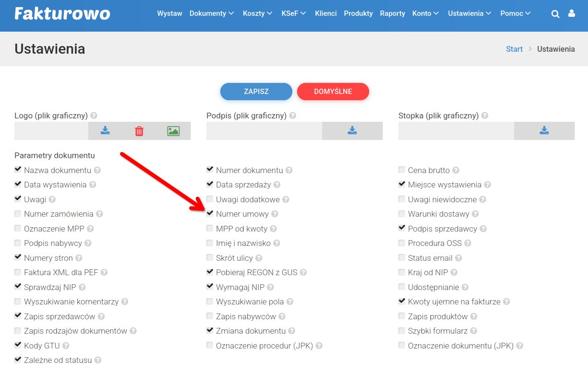
Task: Click help icon next to Numer umowy
Action: pyautogui.click(x=274, y=214)
